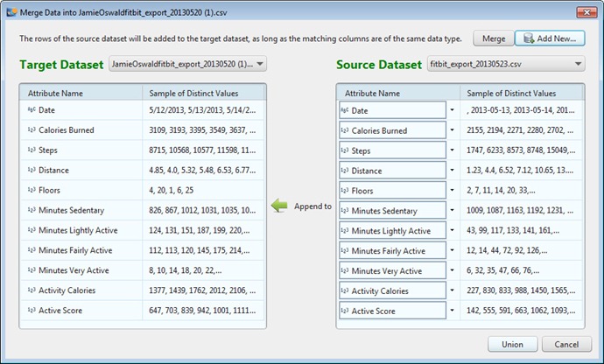Click the green Append to arrow icon
The image size is (604, 364).
tap(279, 206)
